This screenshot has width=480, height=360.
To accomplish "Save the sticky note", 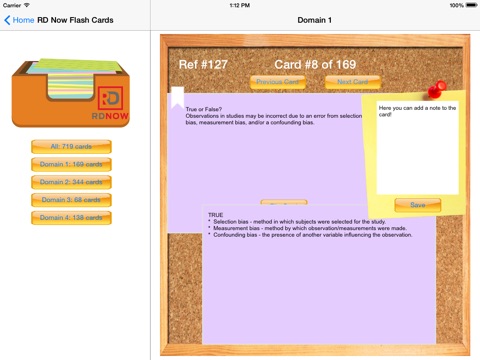I will click(418, 205).
